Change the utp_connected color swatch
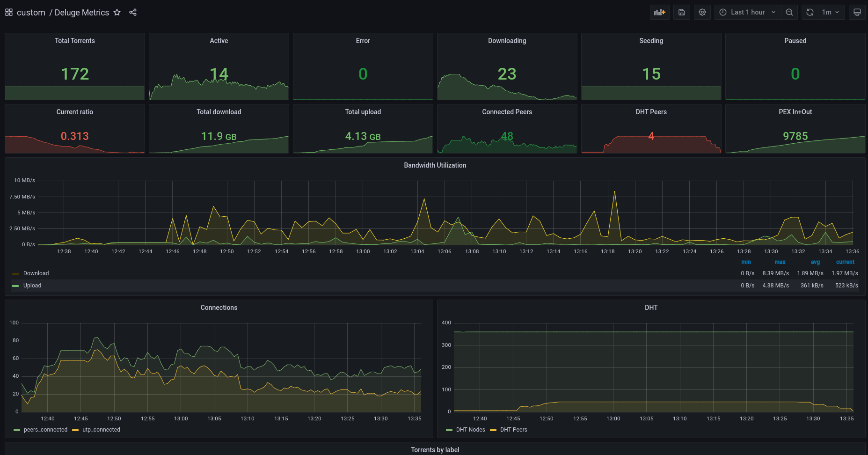The width and height of the screenshot is (868, 455). tap(75, 430)
